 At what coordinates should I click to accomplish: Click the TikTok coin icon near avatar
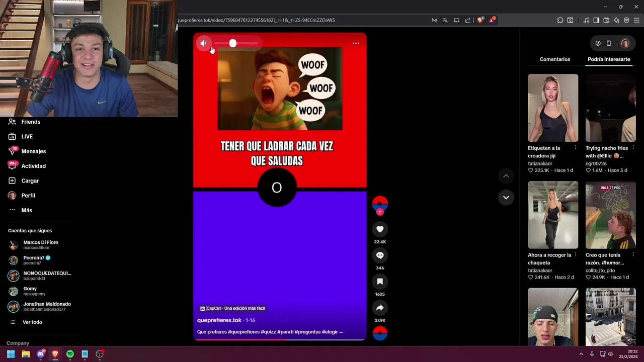click(598, 43)
